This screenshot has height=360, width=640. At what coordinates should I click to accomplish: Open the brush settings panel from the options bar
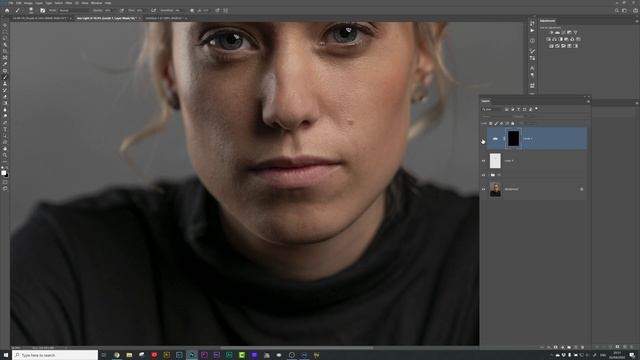coord(42,11)
